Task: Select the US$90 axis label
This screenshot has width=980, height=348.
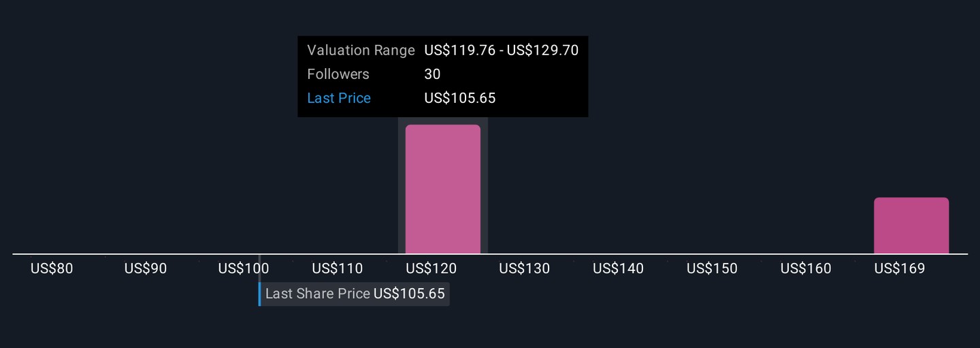Action: [146, 268]
